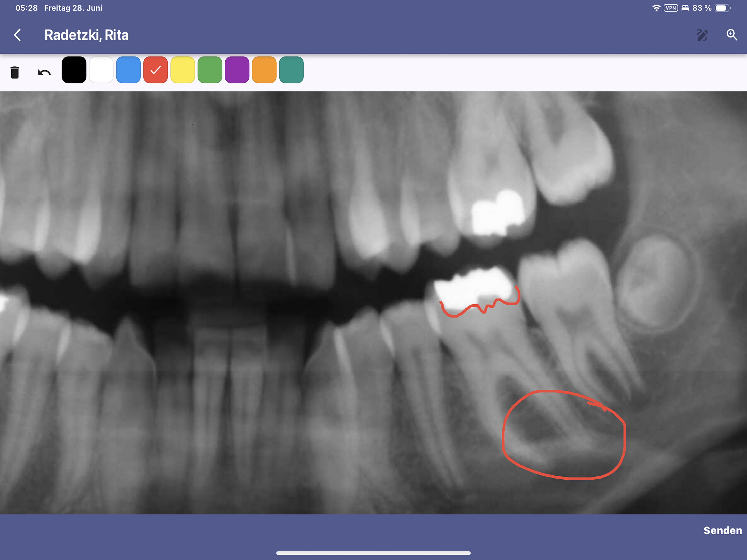Tap the home indicator bar
Viewport: 747px width, 560px height.
pyautogui.click(x=373, y=553)
